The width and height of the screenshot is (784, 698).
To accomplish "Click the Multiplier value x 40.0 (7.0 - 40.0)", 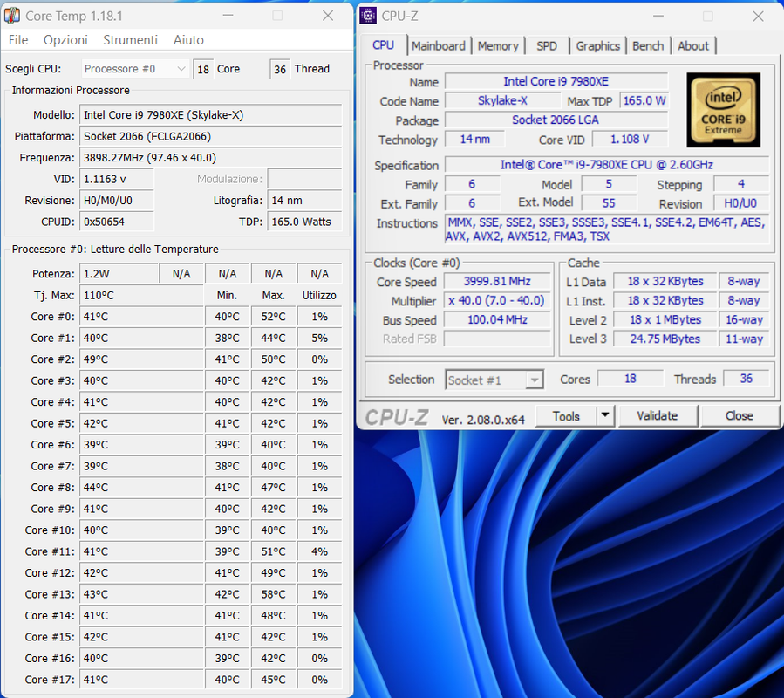I will 497,300.
